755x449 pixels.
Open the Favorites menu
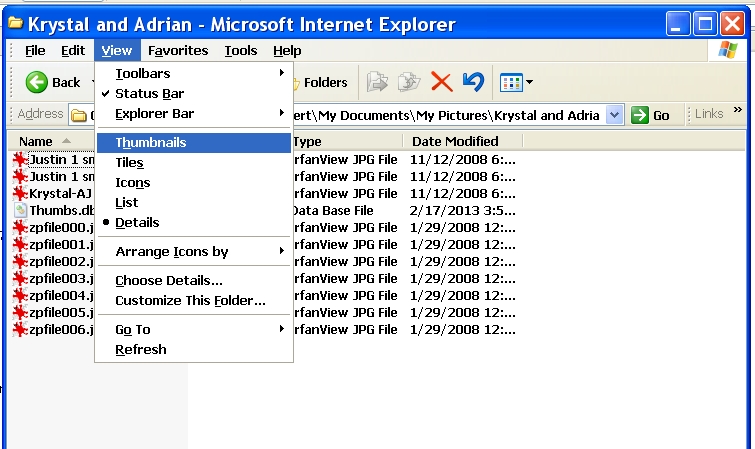pos(178,51)
